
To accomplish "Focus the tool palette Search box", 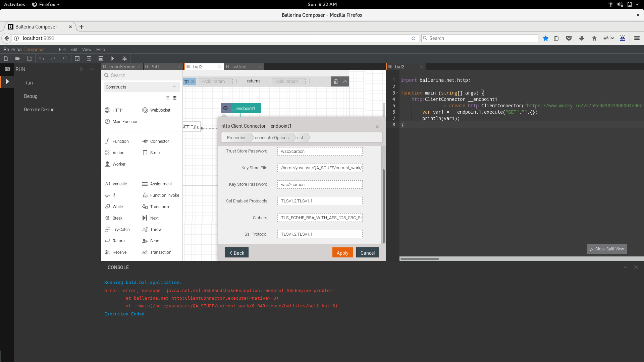I will [142, 75].
